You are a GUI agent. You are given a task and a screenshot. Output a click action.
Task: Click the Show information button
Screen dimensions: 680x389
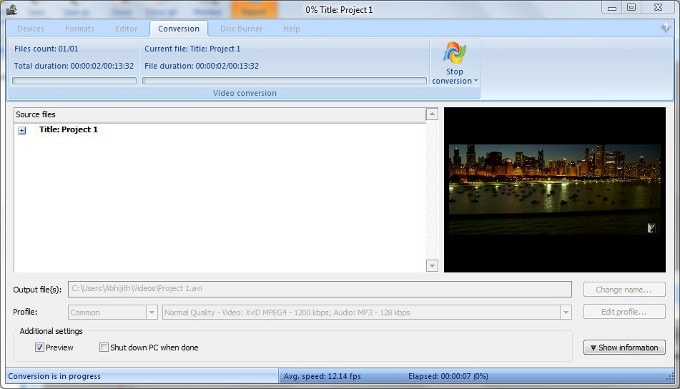(624, 347)
